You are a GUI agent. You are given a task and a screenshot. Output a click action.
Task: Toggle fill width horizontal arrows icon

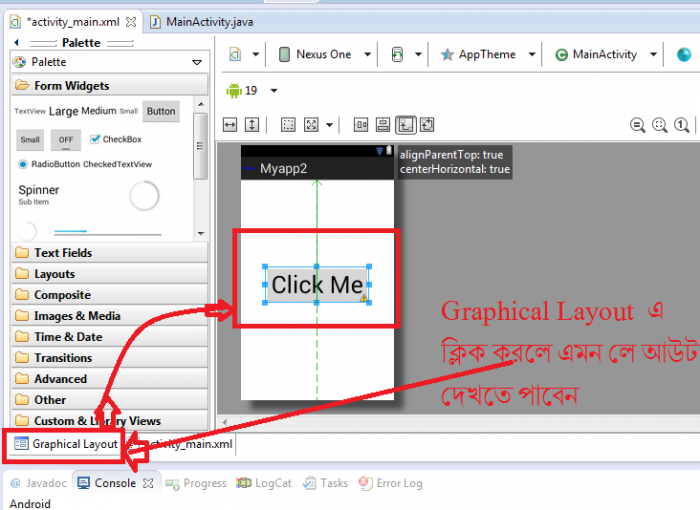[x=230, y=125]
